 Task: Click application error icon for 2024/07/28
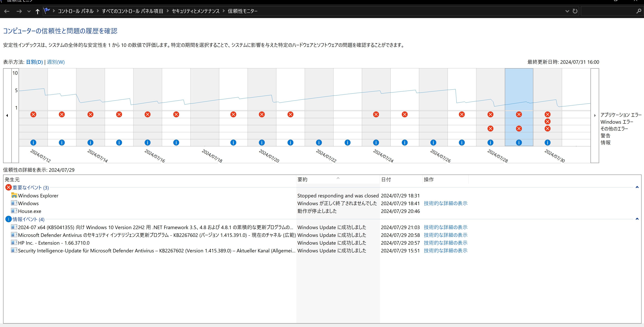(x=490, y=114)
